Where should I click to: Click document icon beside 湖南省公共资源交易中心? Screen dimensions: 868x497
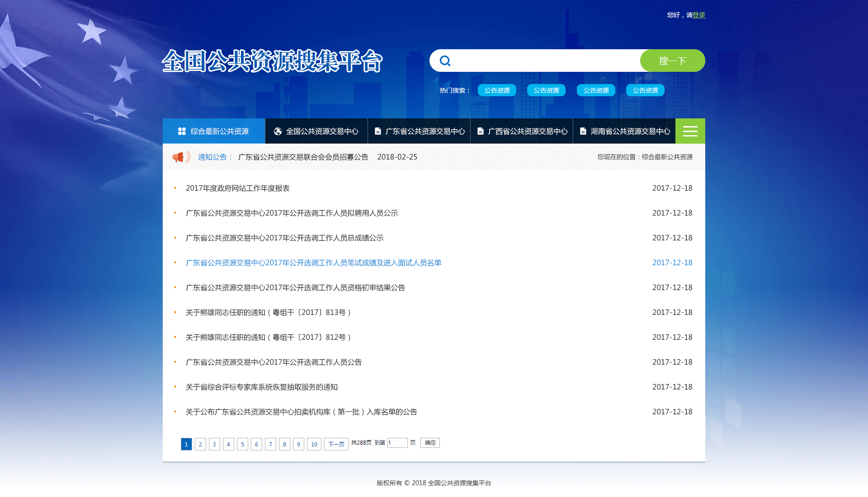(x=583, y=131)
